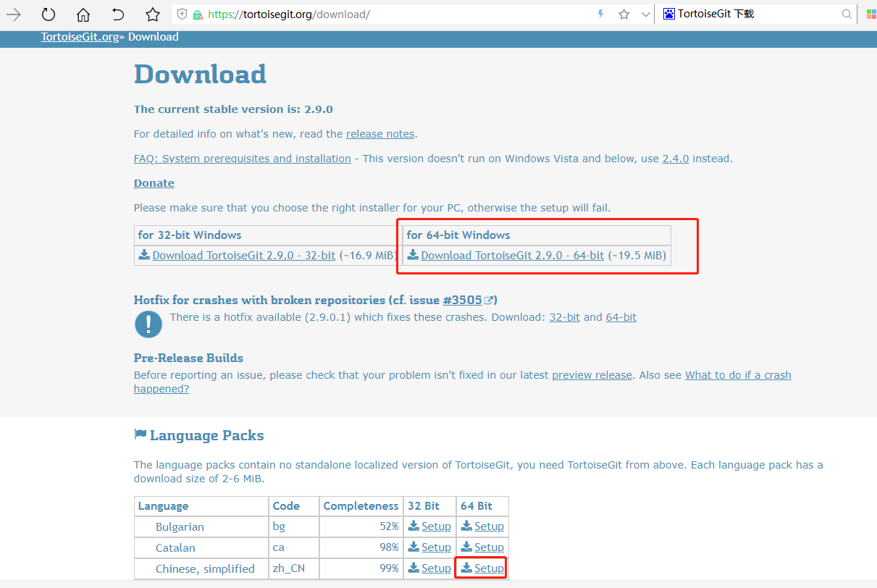Viewport: 877px width, 588px height.
Task: Click the Bulgarian language cell
Action: point(201,526)
